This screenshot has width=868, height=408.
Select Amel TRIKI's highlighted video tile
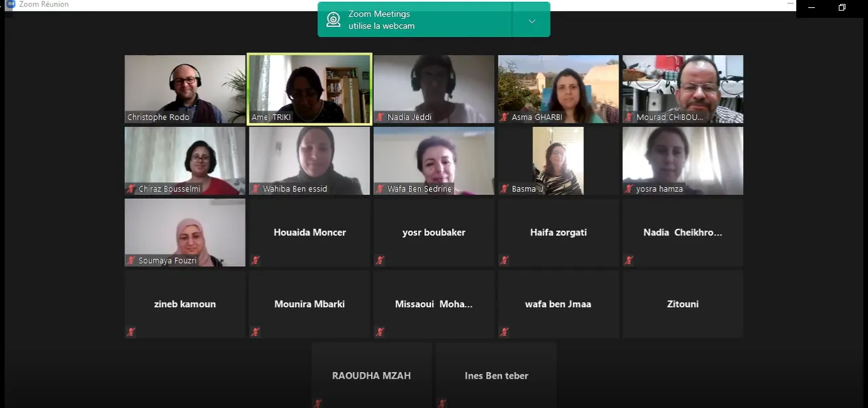click(x=309, y=89)
